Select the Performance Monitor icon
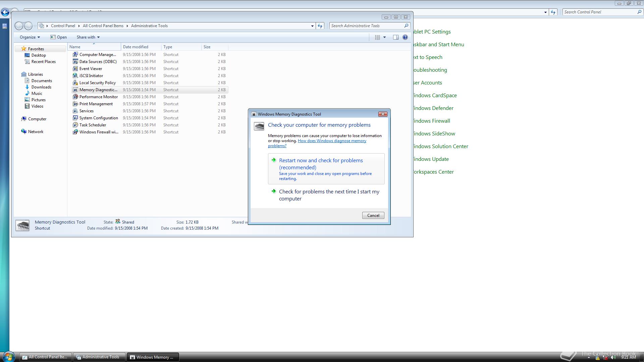The height and width of the screenshot is (362, 644). pyautogui.click(x=75, y=97)
